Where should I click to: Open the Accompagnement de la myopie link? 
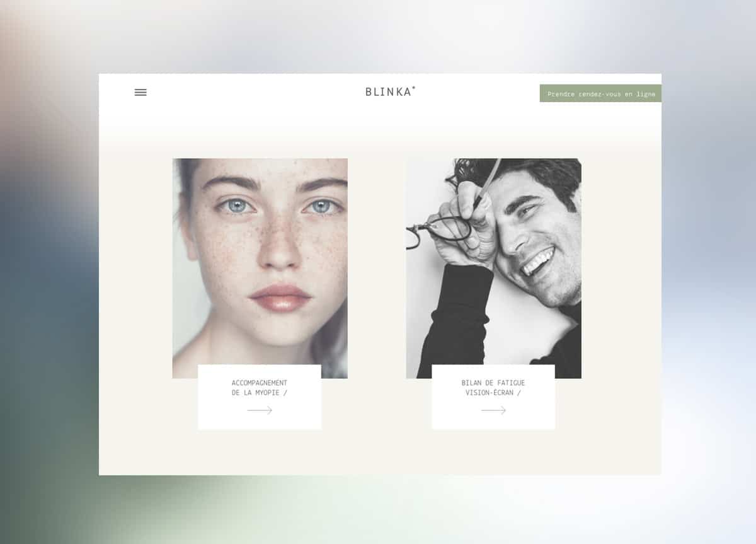point(260,388)
